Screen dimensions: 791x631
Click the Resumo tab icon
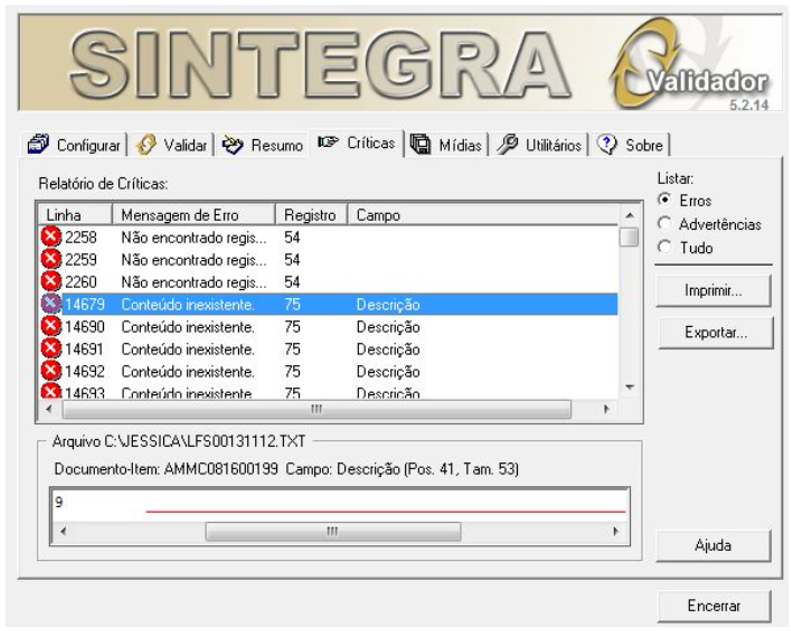point(233,145)
